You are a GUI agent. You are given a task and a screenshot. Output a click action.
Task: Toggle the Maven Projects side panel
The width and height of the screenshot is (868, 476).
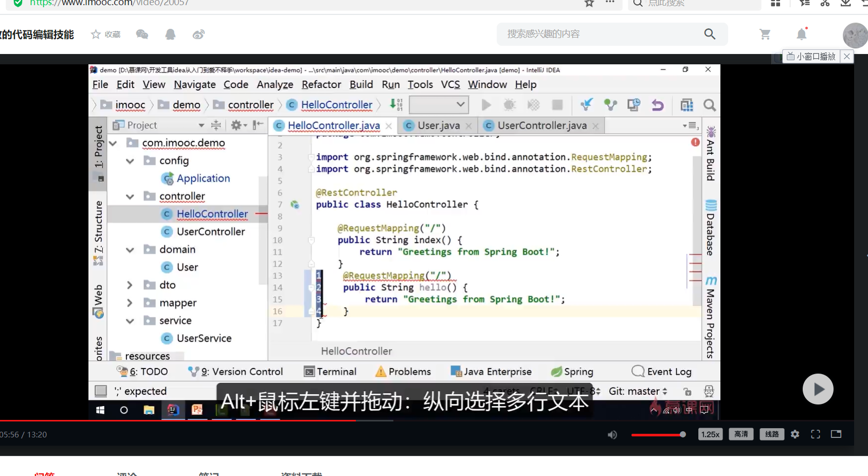(711, 317)
